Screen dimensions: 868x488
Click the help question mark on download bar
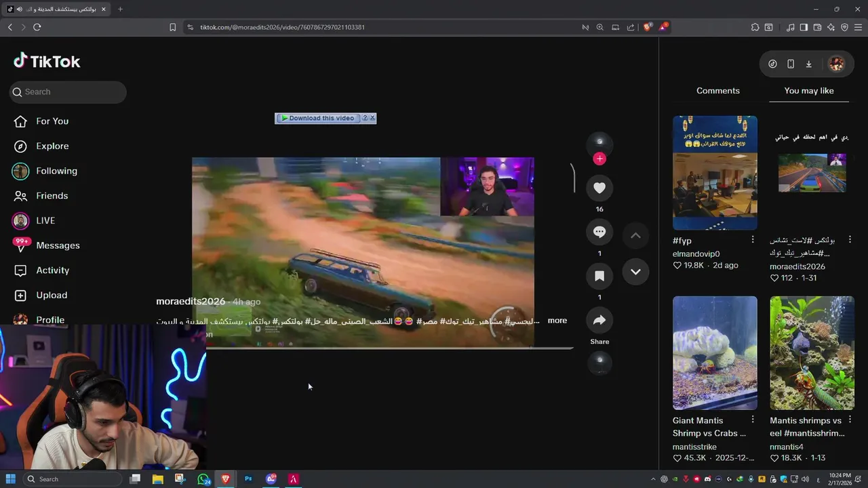(365, 118)
